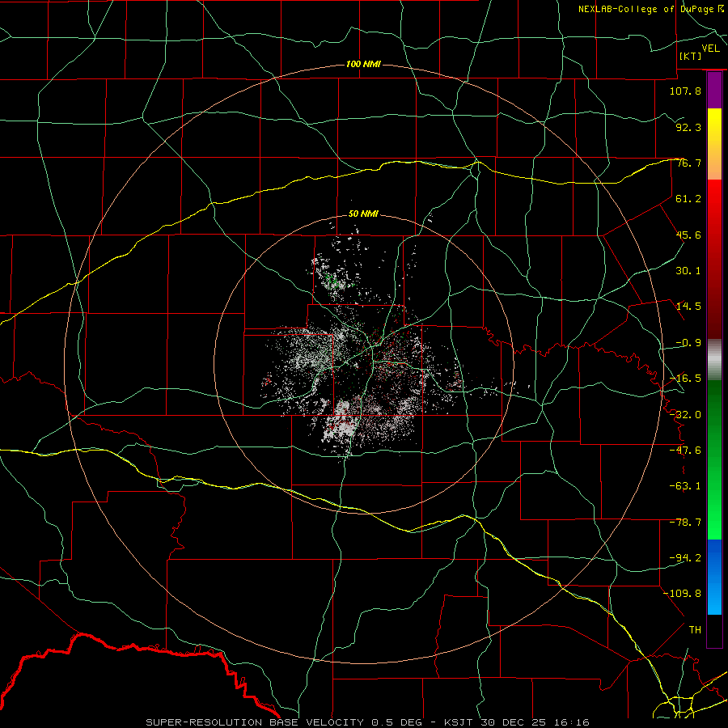Click the TH label on the legend
This screenshot has height=728, width=728.
[x=695, y=630]
